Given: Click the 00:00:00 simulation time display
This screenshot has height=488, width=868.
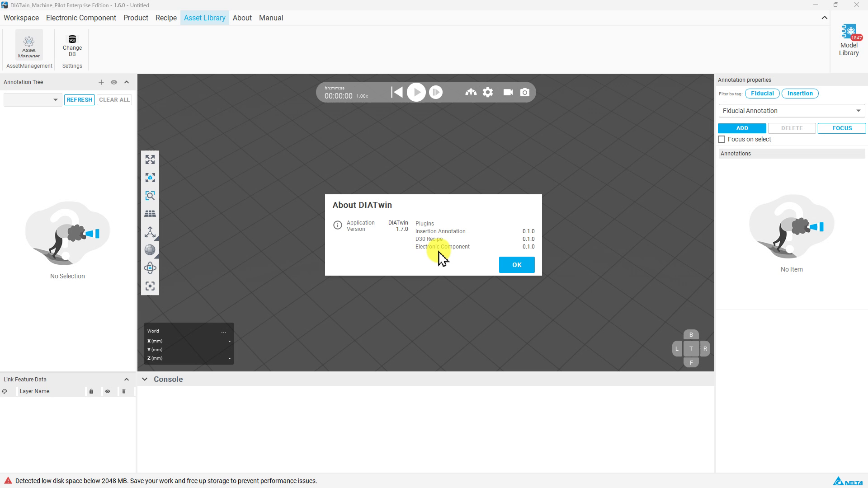Looking at the screenshot, I should point(339,96).
